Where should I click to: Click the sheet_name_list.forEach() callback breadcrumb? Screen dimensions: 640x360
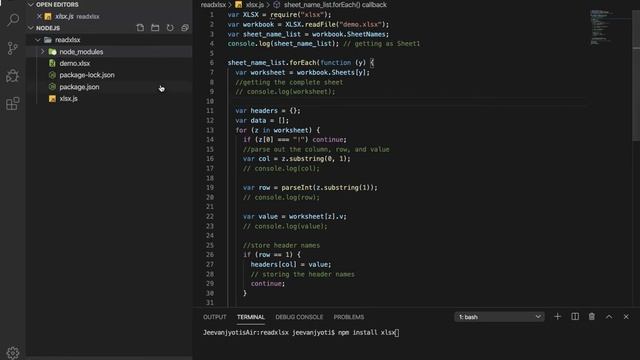(335, 5)
